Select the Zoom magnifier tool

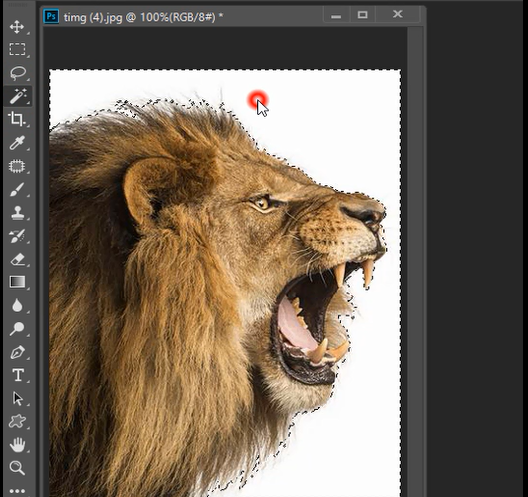click(17, 468)
